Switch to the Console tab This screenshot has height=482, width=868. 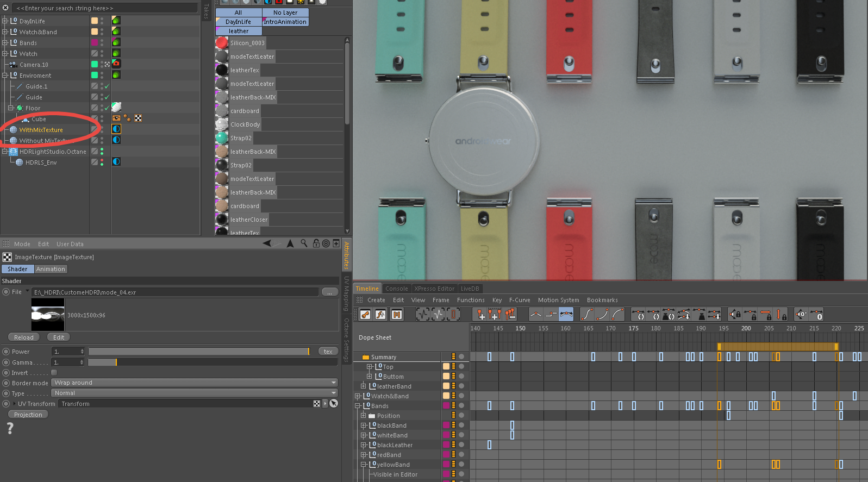point(397,289)
